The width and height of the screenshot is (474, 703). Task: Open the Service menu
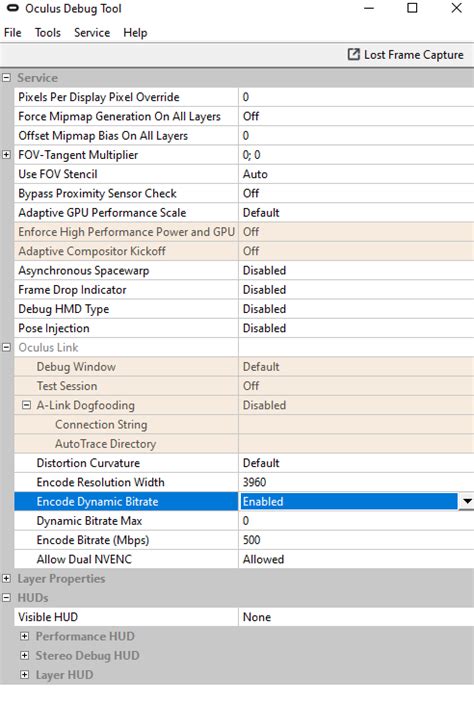click(92, 33)
